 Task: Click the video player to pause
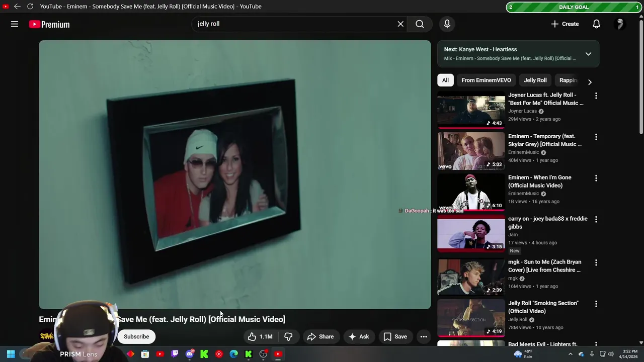235,174
